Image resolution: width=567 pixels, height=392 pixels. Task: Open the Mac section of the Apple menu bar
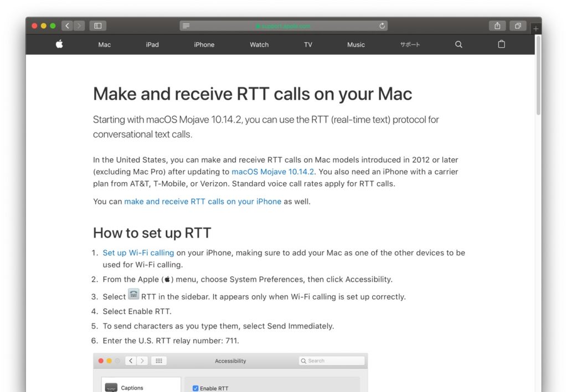[104, 44]
